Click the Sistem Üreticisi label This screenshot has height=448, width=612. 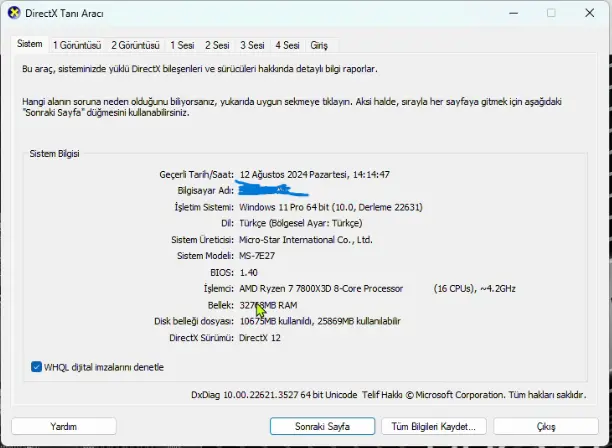click(202, 240)
